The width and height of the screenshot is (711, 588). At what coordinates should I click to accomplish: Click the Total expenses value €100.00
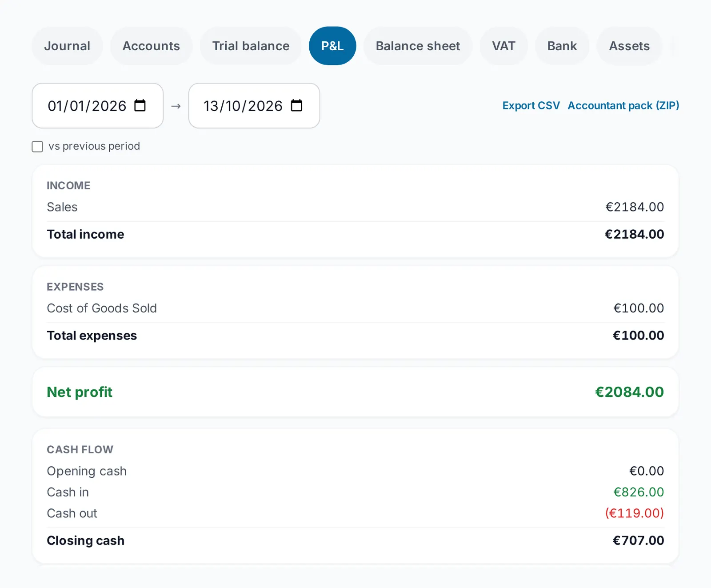pyautogui.click(x=638, y=336)
